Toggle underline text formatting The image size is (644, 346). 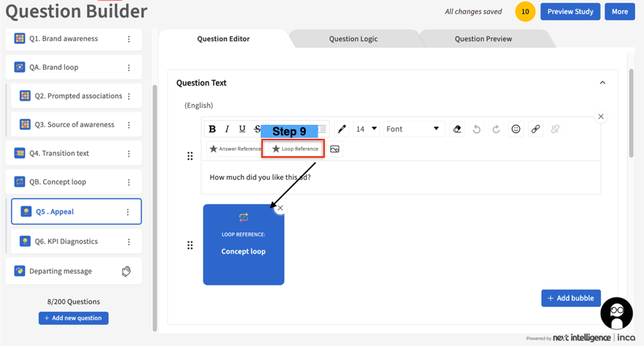(242, 129)
